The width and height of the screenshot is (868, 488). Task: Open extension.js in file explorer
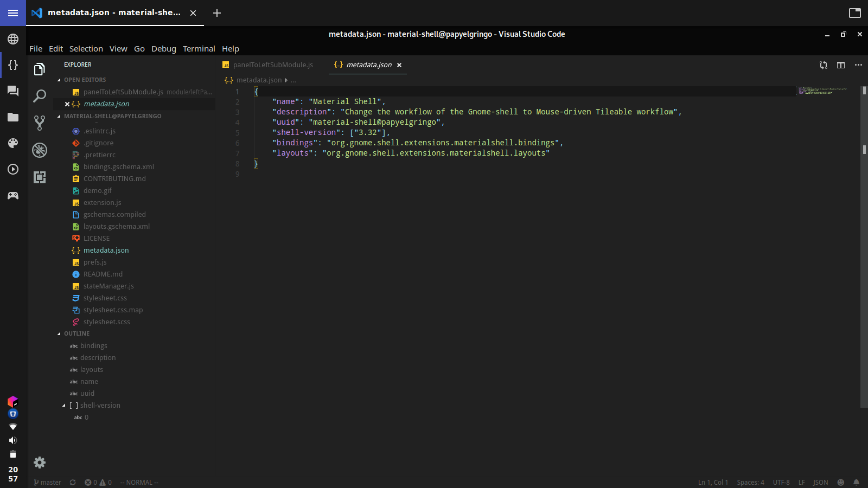pos(102,202)
